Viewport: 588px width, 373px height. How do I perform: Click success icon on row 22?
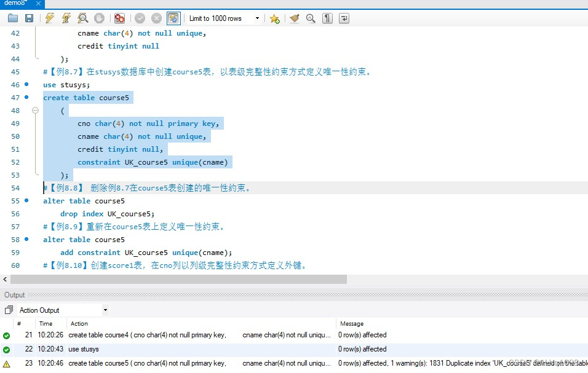tap(6, 350)
